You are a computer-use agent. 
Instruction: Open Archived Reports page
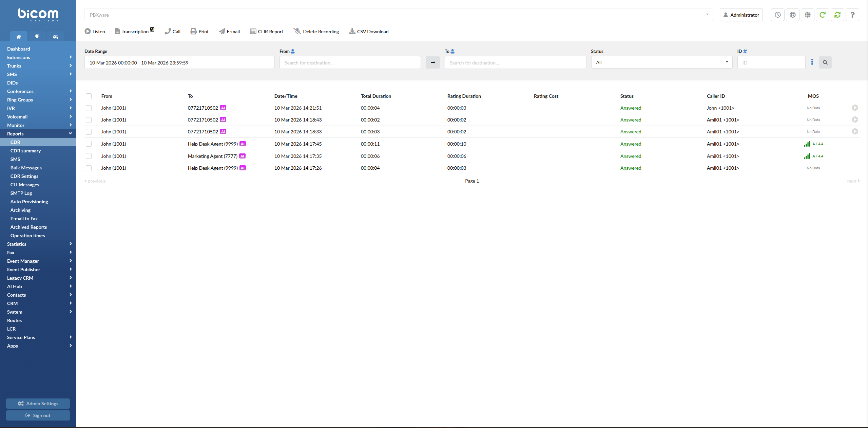point(28,227)
